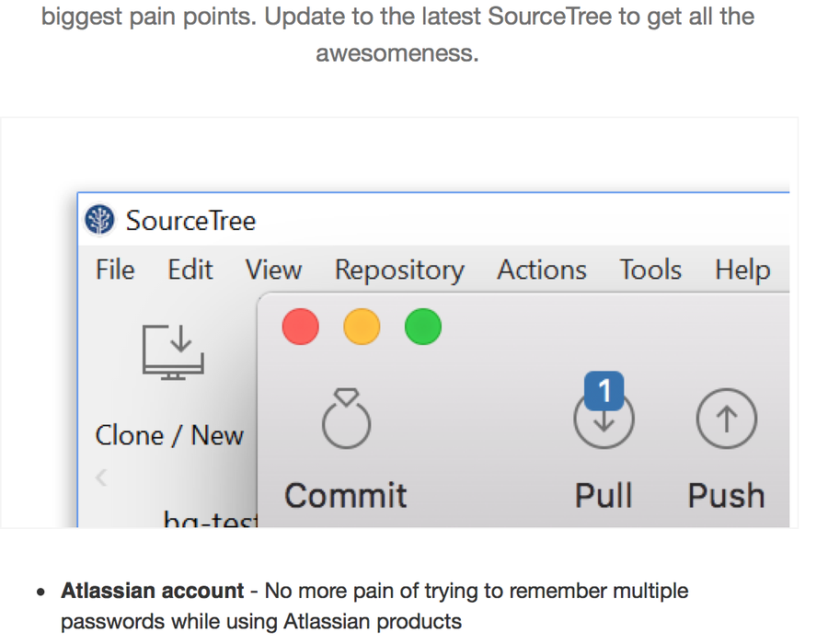
Task: Click the red close traffic light
Action: 300,327
